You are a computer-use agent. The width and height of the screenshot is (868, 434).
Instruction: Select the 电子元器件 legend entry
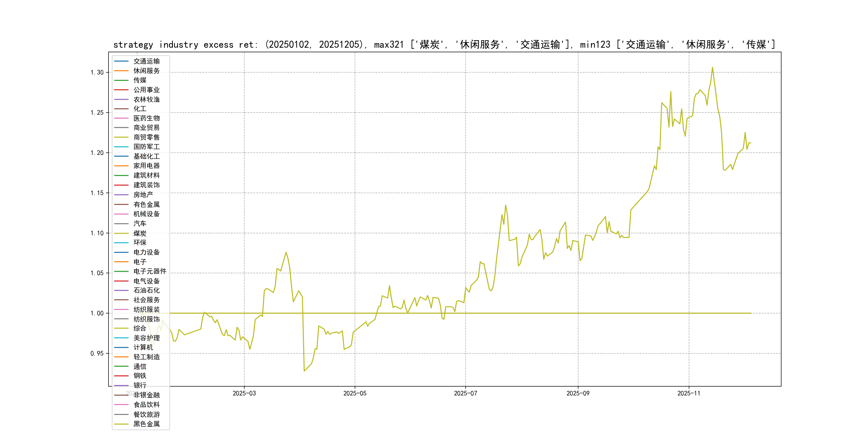click(x=149, y=271)
